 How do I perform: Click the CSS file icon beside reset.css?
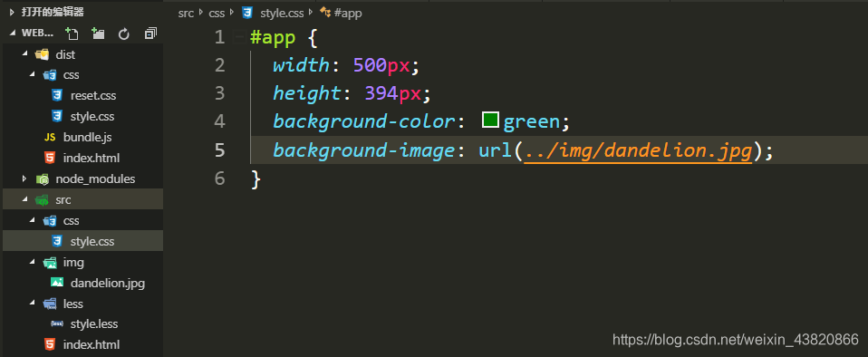(x=56, y=95)
